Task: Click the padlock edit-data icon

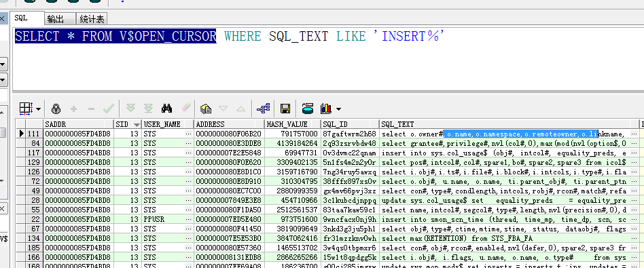Action: [x=56, y=109]
